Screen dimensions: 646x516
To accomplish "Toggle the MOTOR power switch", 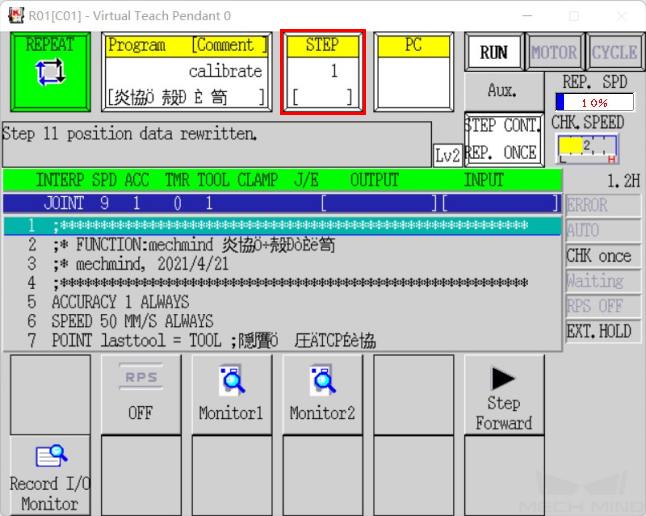I will tap(554, 53).
